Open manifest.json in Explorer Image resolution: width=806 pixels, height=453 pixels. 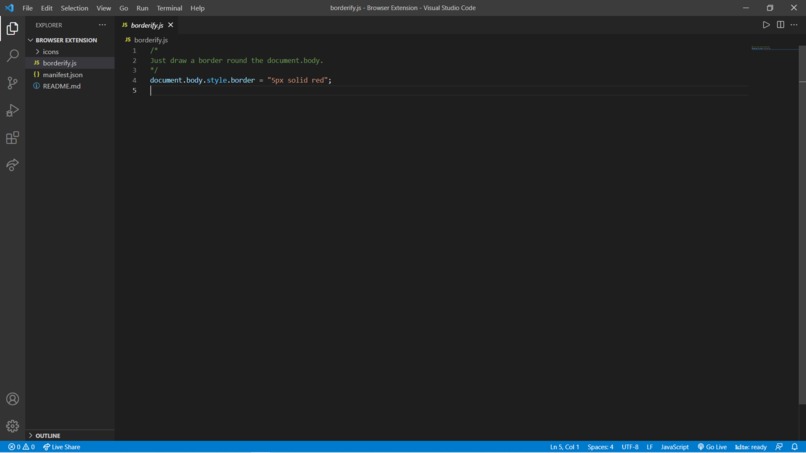[x=70, y=75]
